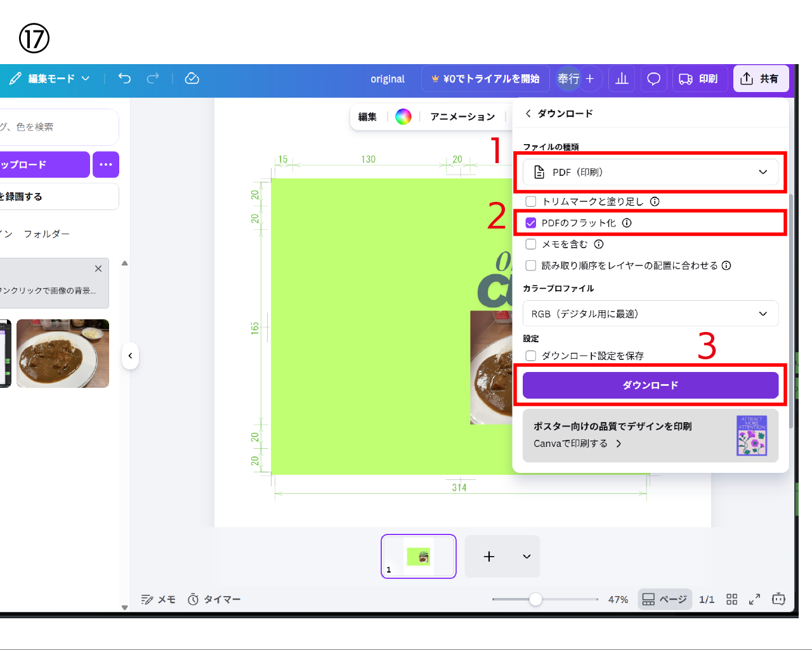Enable the トリムマークと塗り足し checkbox
812x650 pixels.
pos(531,201)
